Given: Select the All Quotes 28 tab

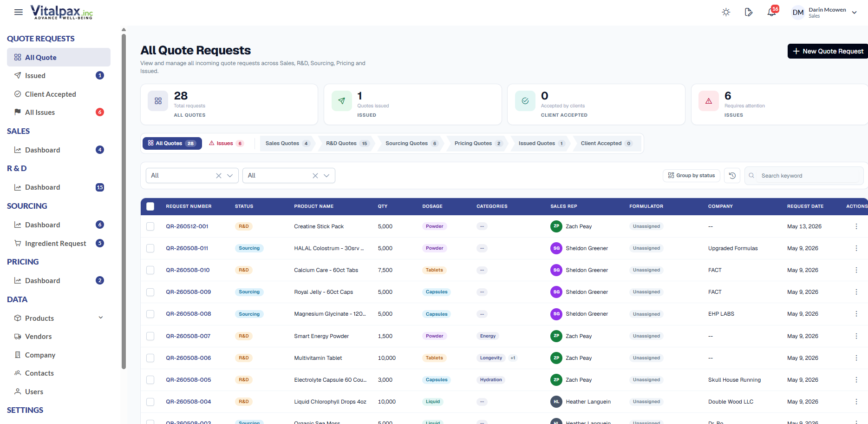Looking at the screenshot, I should pos(172,143).
